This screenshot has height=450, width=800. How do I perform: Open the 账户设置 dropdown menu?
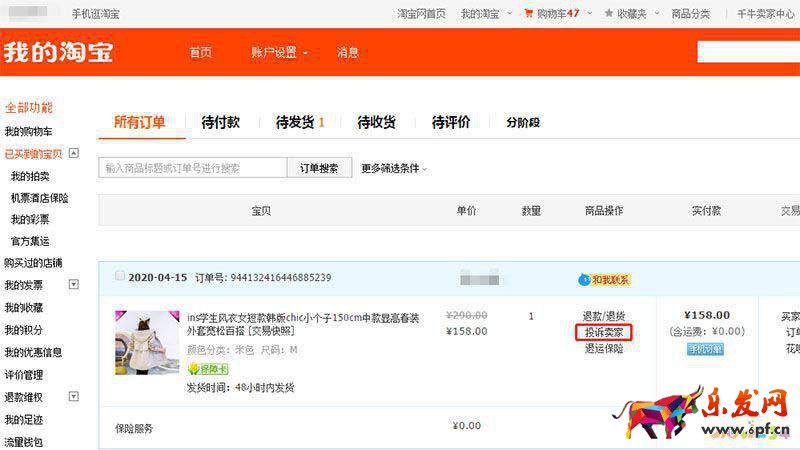coord(278,53)
